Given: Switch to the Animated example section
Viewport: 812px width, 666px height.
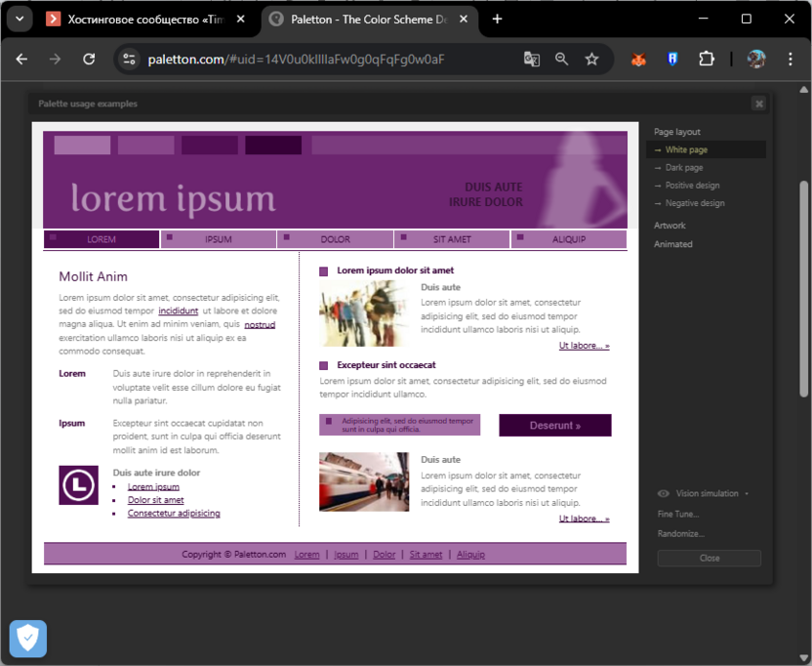Looking at the screenshot, I should pyautogui.click(x=672, y=244).
